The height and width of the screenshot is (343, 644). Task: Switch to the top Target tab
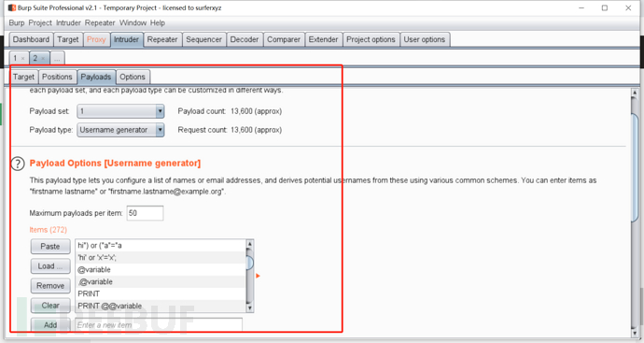click(68, 39)
